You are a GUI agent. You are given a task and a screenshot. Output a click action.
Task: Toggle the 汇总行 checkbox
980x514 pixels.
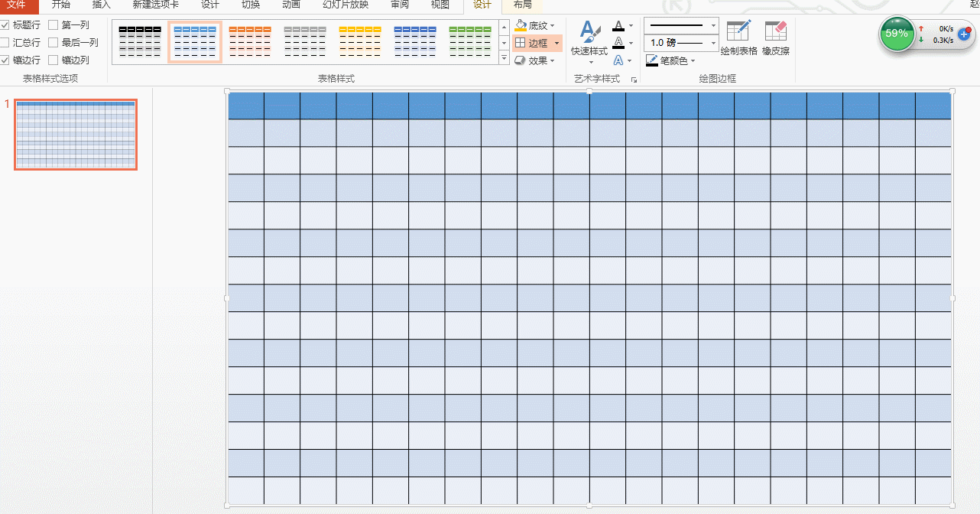tap(5, 43)
